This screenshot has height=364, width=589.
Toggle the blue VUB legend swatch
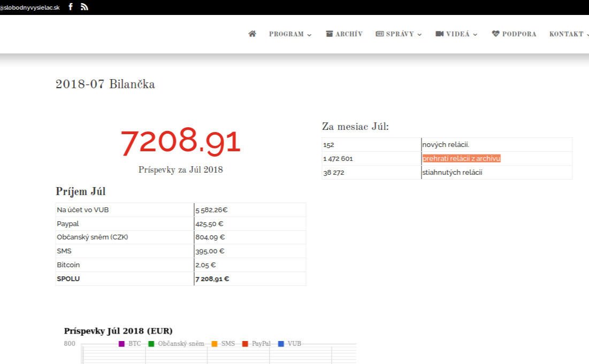281,344
